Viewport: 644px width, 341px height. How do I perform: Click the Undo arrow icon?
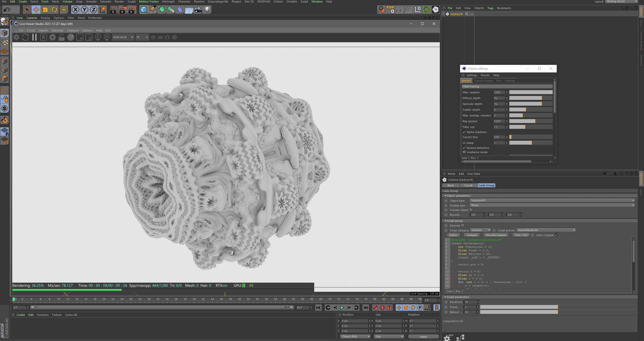tap(7, 10)
